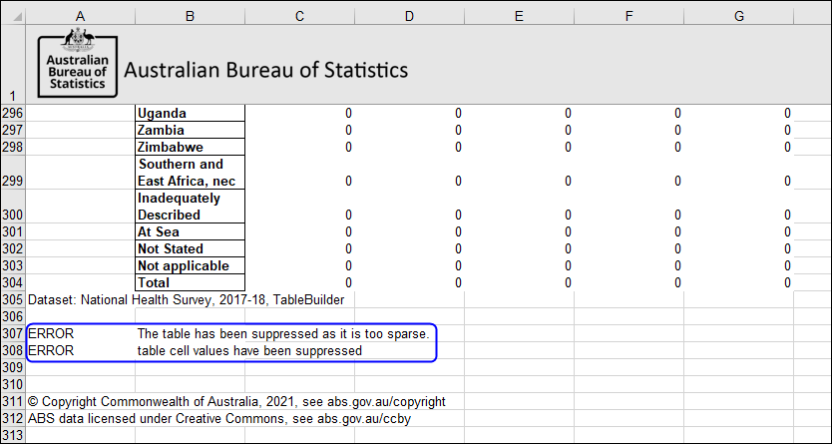Click the Dataset: National Health Survey text

coord(186,300)
